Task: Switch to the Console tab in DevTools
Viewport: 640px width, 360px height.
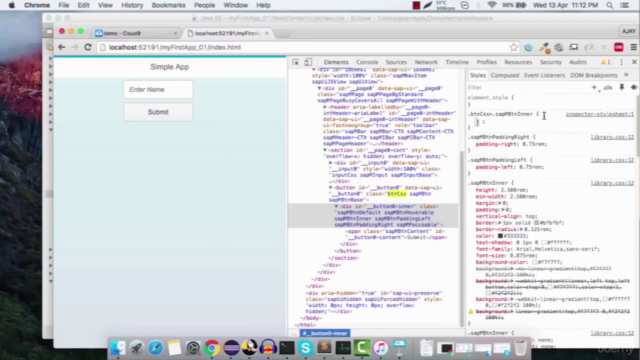Action: click(x=367, y=62)
